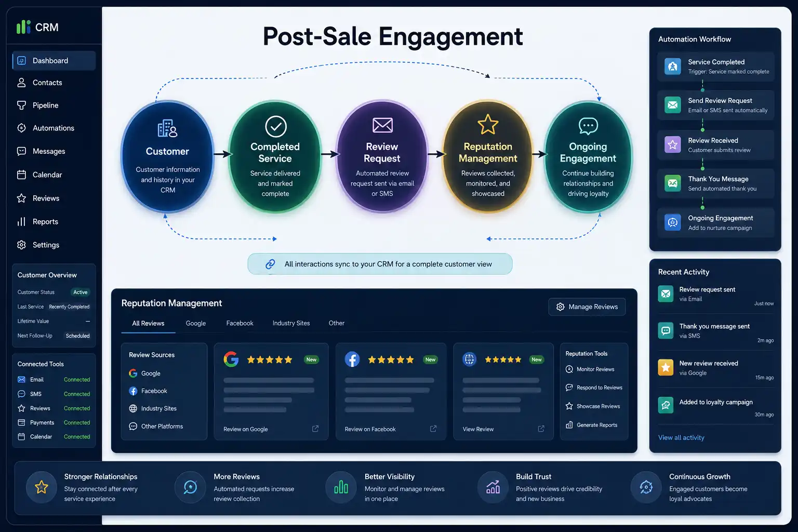The height and width of the screenshot is (532, 798).
Task: Click the Reports bar chart icon
Action: pyautogui.click(x=21, y=222)
